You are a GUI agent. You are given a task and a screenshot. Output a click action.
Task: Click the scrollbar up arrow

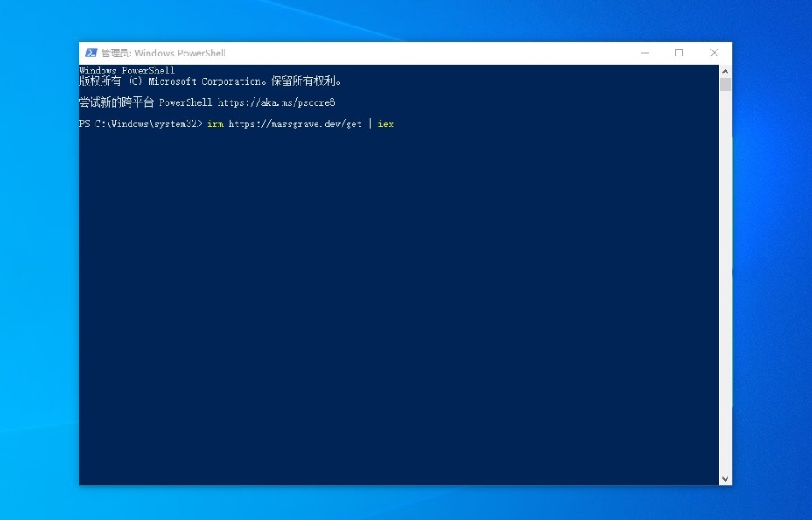pos(725,71)
